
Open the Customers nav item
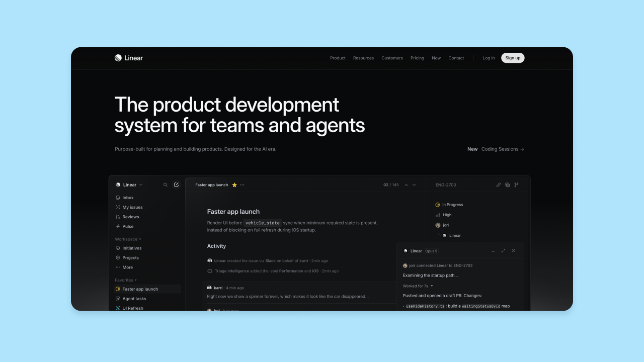coord(392,58)
